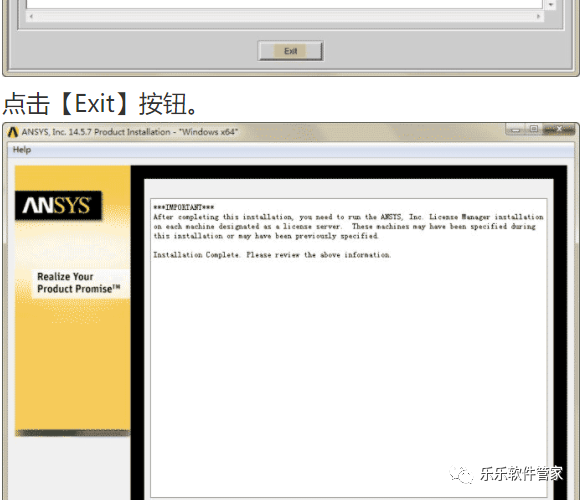Click the ANSYS title bar app icon

[13, 132]
